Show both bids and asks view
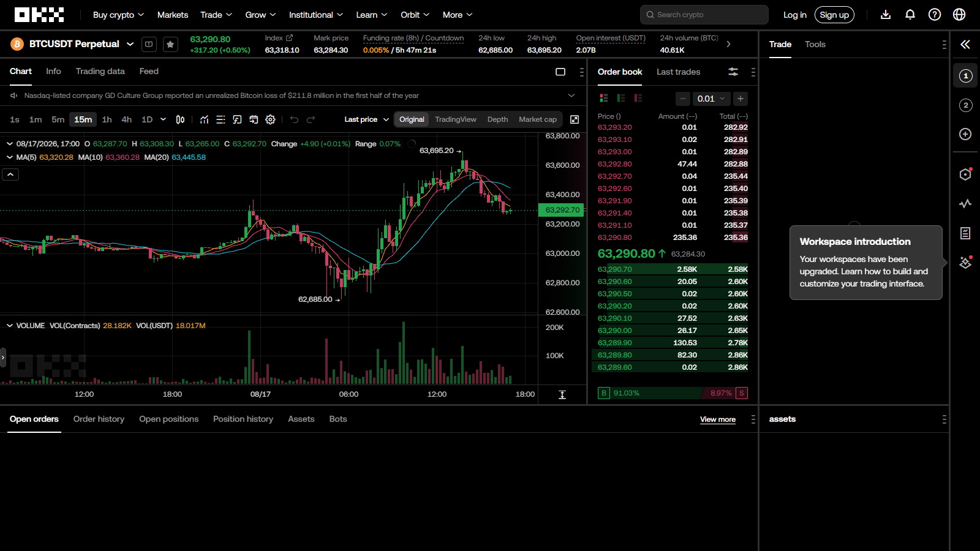 (604, 98)
